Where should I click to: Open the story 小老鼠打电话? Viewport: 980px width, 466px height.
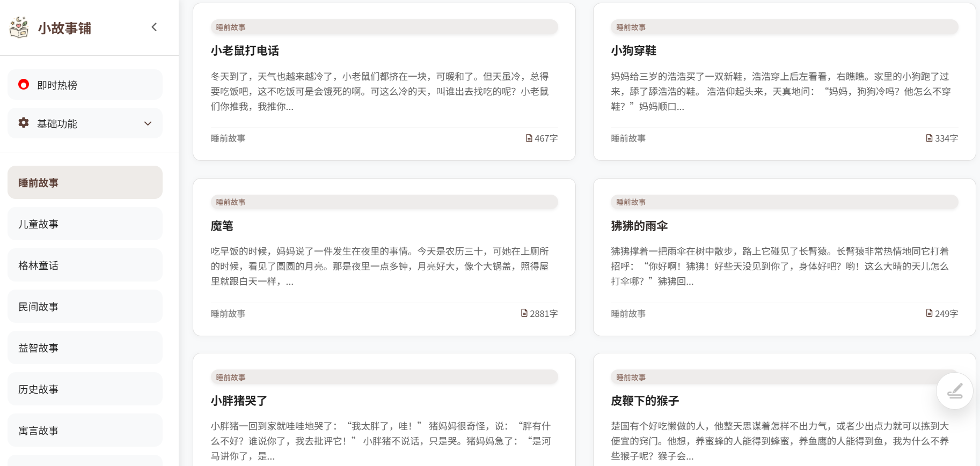tap(245, 50)
